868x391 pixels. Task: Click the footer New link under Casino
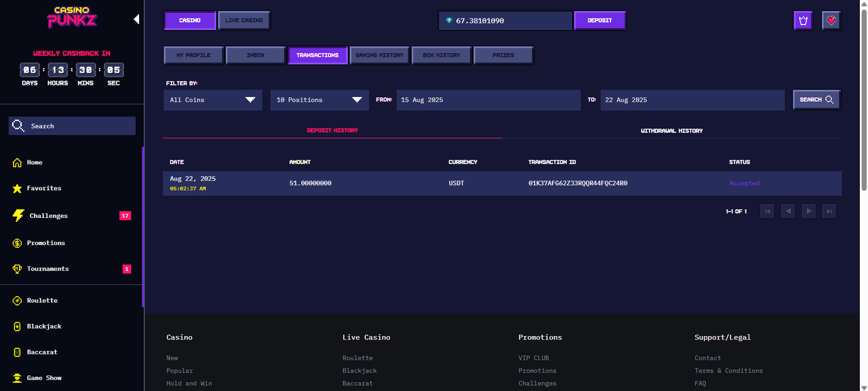(x=172, y=358)
